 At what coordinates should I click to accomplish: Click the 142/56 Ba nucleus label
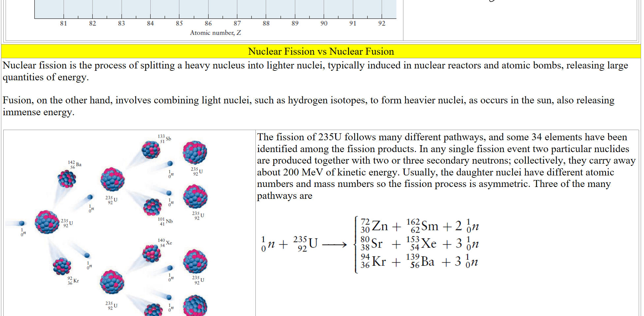click(74, 165)
